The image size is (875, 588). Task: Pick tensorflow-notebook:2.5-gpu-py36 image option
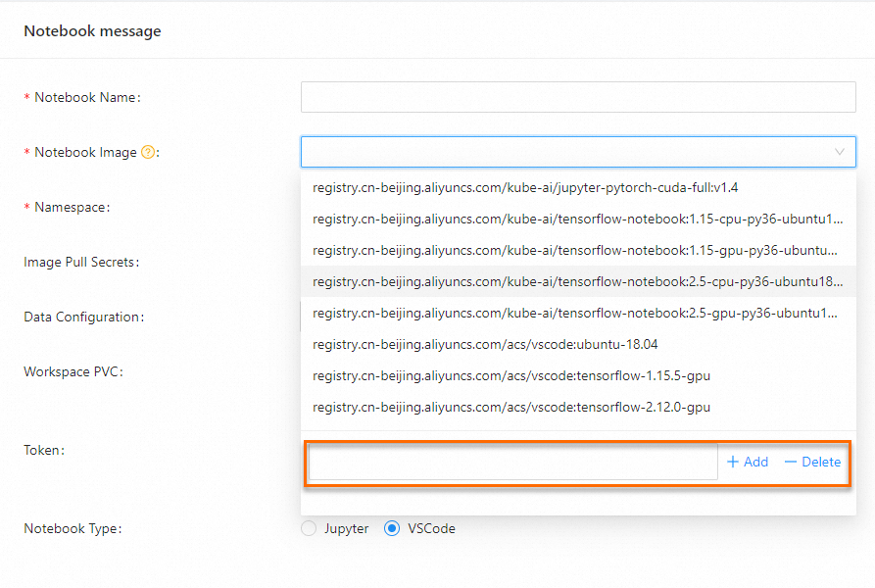click(x=578, y=313)
